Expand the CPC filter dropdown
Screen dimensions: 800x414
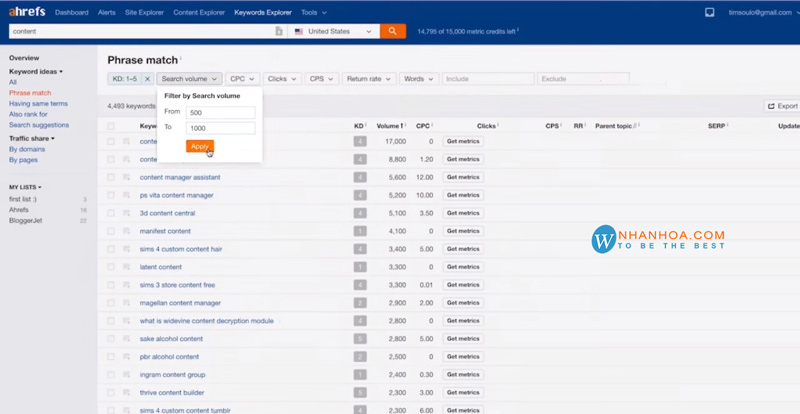(242, 78)
